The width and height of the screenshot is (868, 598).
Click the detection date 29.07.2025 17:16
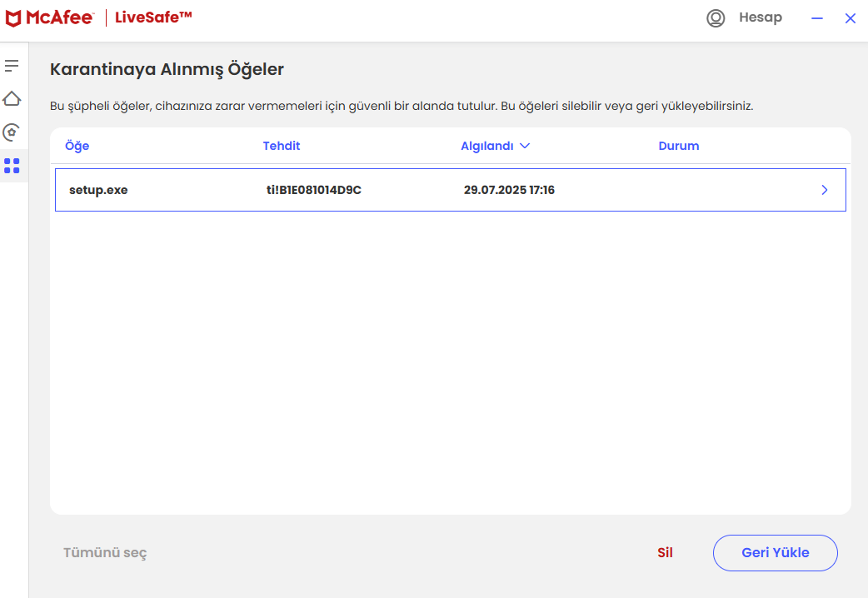[x=509, y=190]
